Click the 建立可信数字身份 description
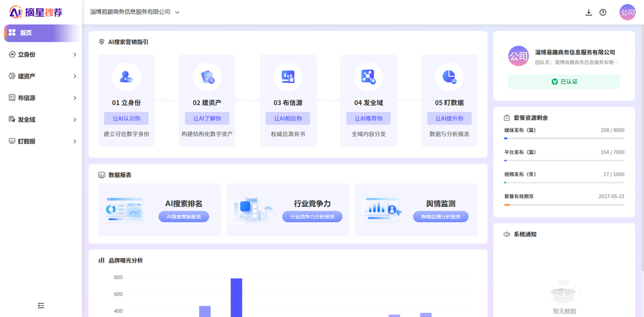Viewport: 644px width, 317px height. (126, 134)
